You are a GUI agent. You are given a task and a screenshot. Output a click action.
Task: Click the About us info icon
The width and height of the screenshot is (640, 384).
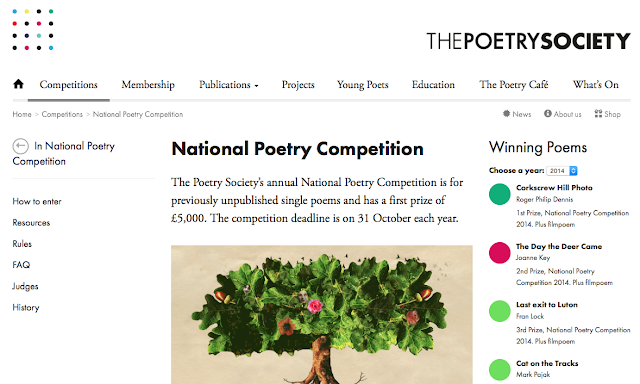coord(548,114)
